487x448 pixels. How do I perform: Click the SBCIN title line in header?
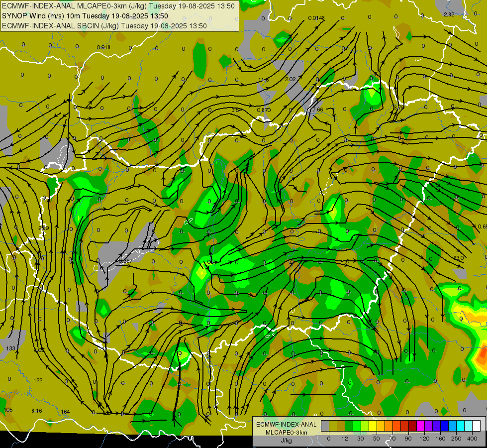[x=104, y=26]
